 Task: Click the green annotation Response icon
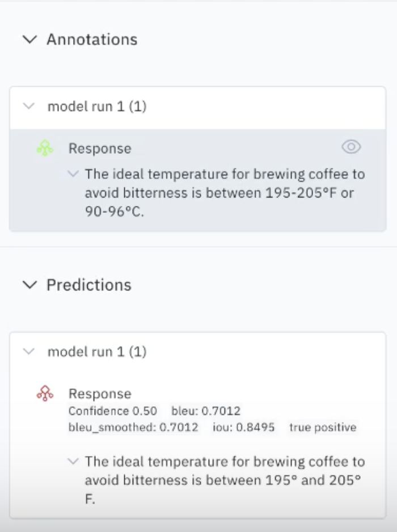pyautogui.click(x=45, y=148)
